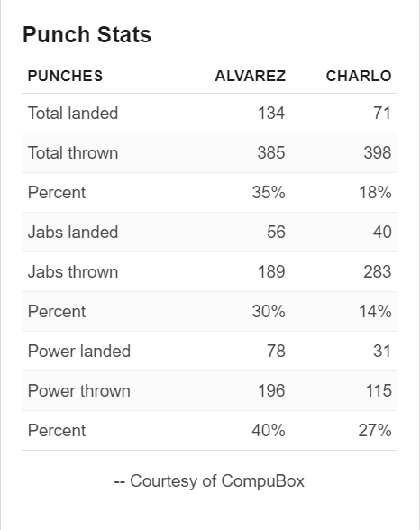The height and width of the screenshot is (530, 420).
Task: Select the CHARLO column header
Action: click(x=359, y=76)
